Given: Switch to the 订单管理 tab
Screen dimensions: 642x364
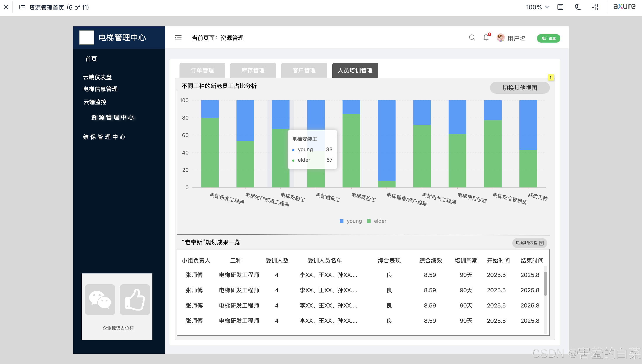Looking at the screenshot, I should pos(202,70).
